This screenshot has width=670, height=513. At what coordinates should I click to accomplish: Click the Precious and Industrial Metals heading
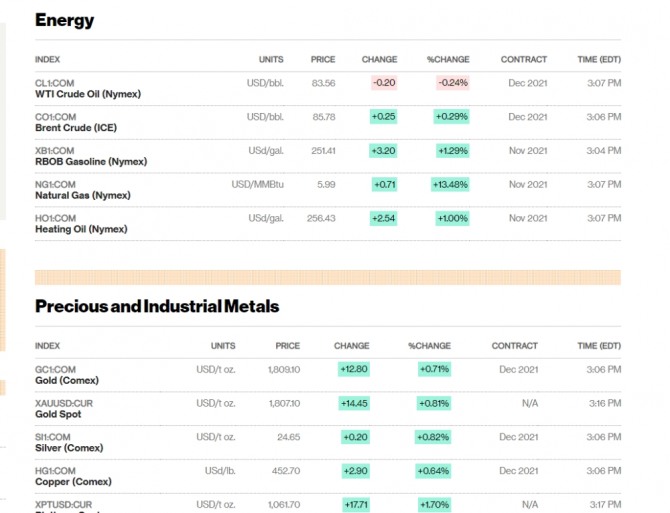click(x=157, y=306)
